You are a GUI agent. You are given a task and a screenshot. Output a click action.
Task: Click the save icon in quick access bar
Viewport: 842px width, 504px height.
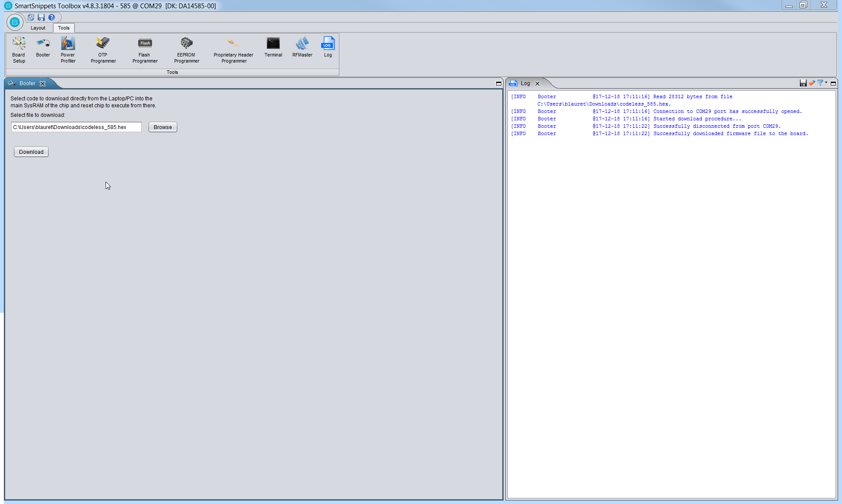[41, 17]
